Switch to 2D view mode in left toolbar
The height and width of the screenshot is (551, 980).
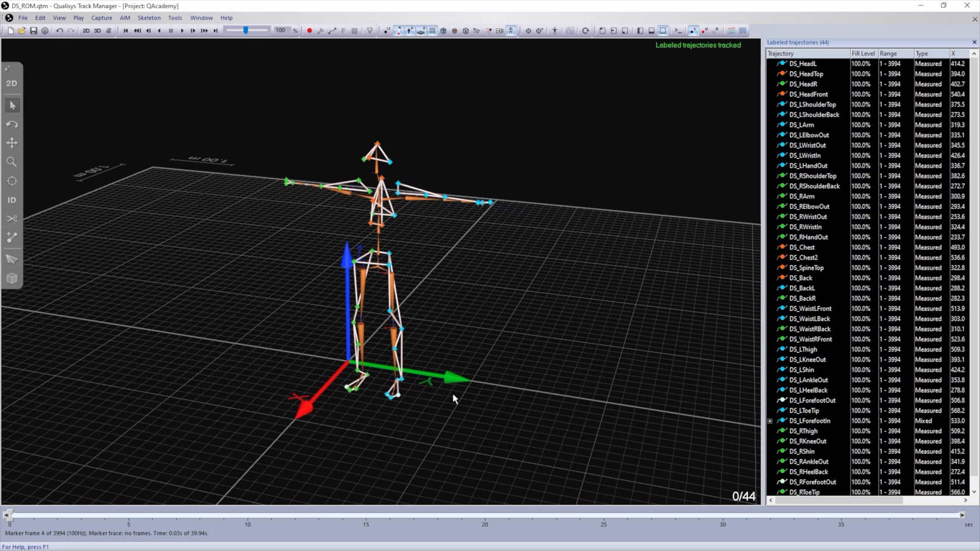point(12,84)
